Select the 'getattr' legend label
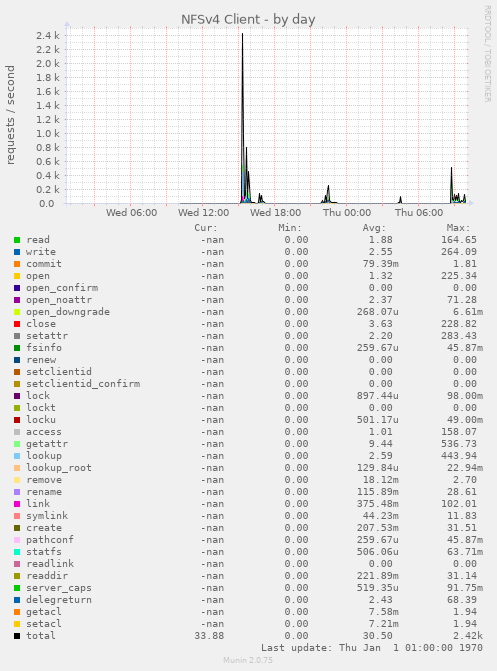Viewport: 497px width, 671px height. [x=47, y=444]
